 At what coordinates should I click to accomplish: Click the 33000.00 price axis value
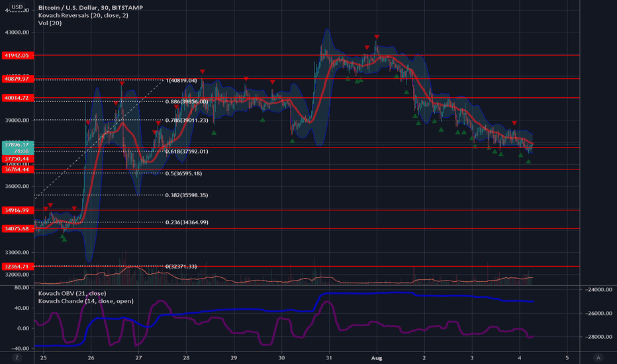(17, 252)
